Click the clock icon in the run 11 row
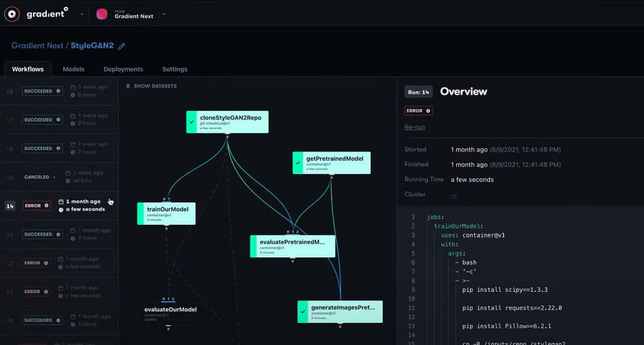Image resolution: width=644 pixels, height=345 pixels. click(61, 296)
